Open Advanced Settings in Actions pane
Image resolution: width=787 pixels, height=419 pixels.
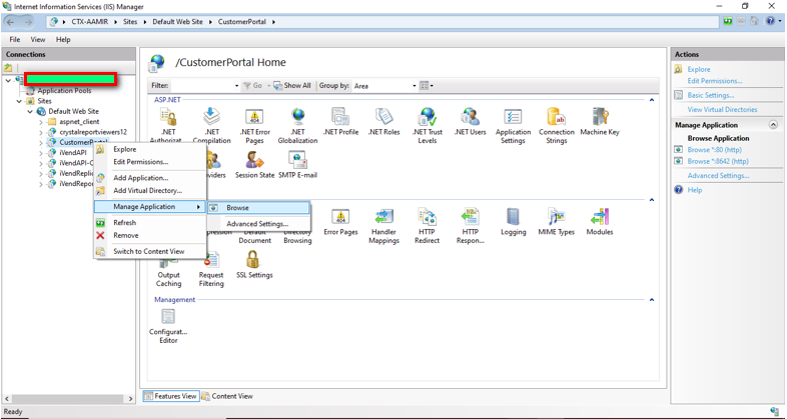[718, 176]
